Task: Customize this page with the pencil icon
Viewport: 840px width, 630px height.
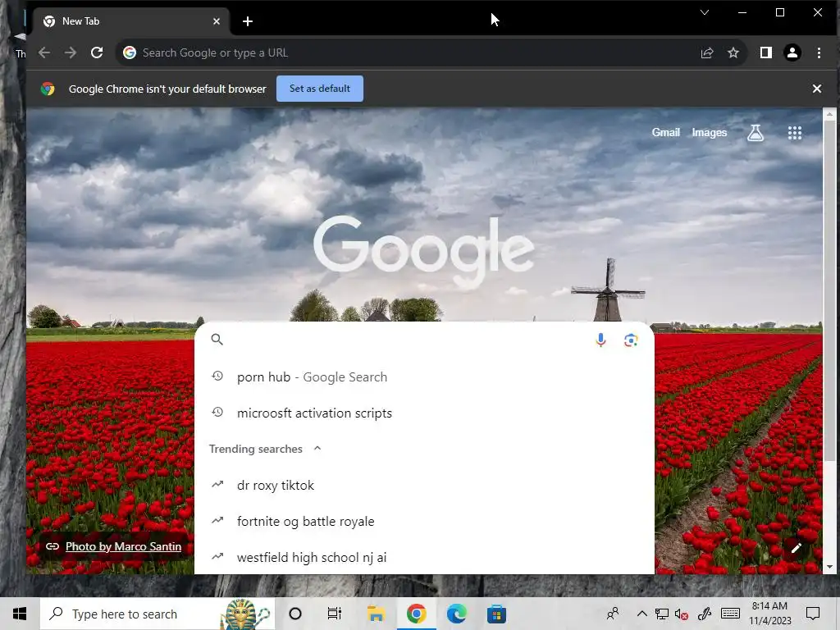Action: [796, 547]
